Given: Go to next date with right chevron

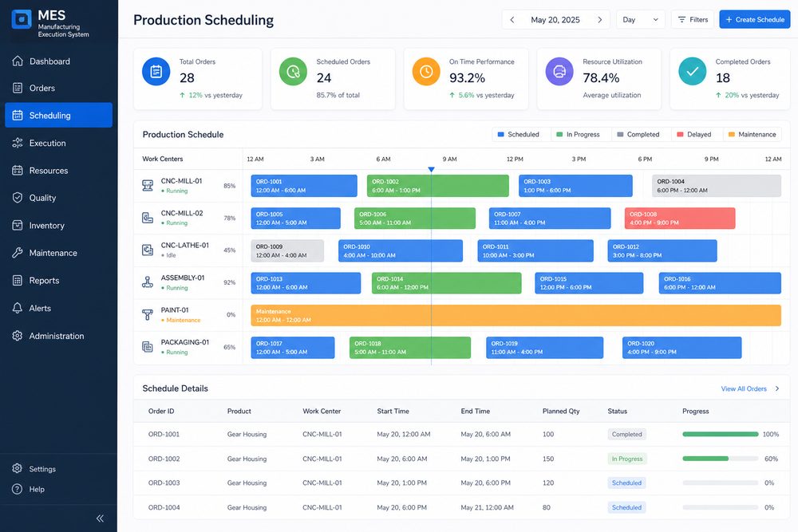Looking at the screenshot, I should pyautogui.click(x=600, y=20).
